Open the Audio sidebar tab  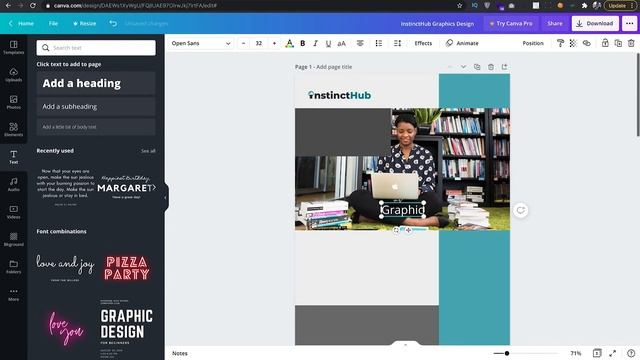coord(13,184)
